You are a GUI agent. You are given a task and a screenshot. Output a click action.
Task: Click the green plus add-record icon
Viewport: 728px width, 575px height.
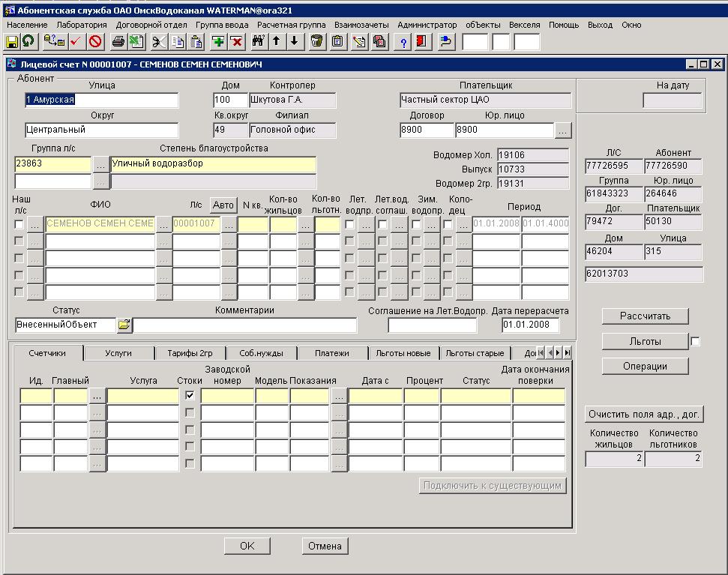coord(218,42)
